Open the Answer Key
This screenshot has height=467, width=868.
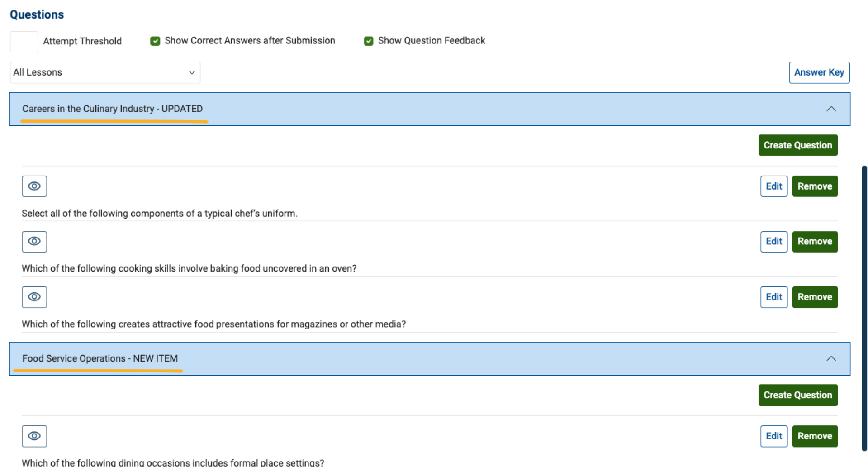(819, 72)
